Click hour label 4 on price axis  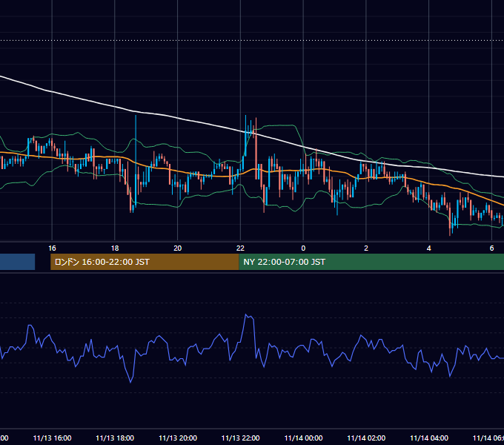coord(429,248)
